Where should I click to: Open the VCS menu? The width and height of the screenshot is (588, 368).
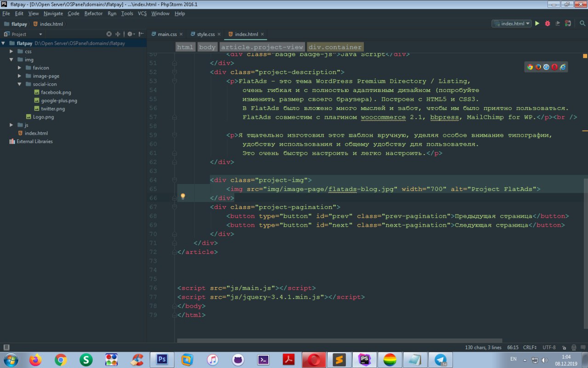(x=142, y=13)
